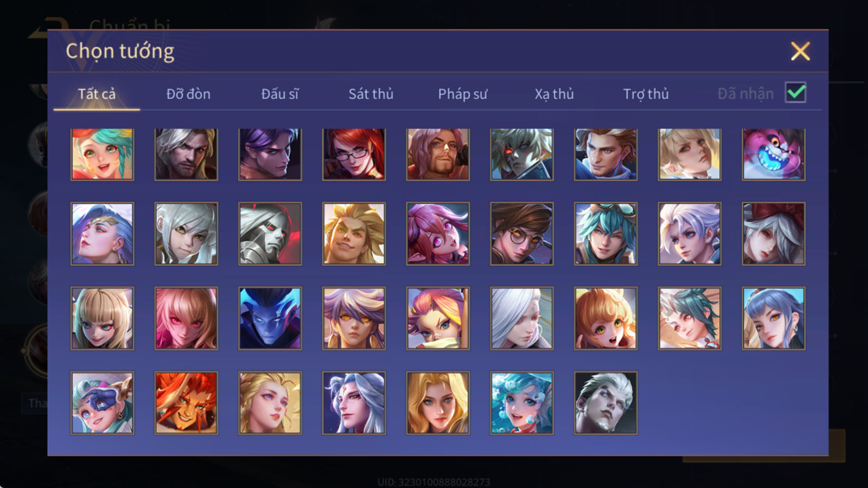Select the purple grinning cat monster hero
The width and height of the screenshot is (868, 488).
coord(774,155)
